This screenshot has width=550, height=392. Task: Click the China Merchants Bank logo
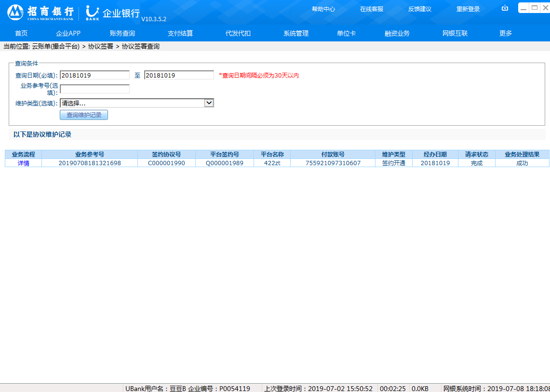(x=40, y=12)
